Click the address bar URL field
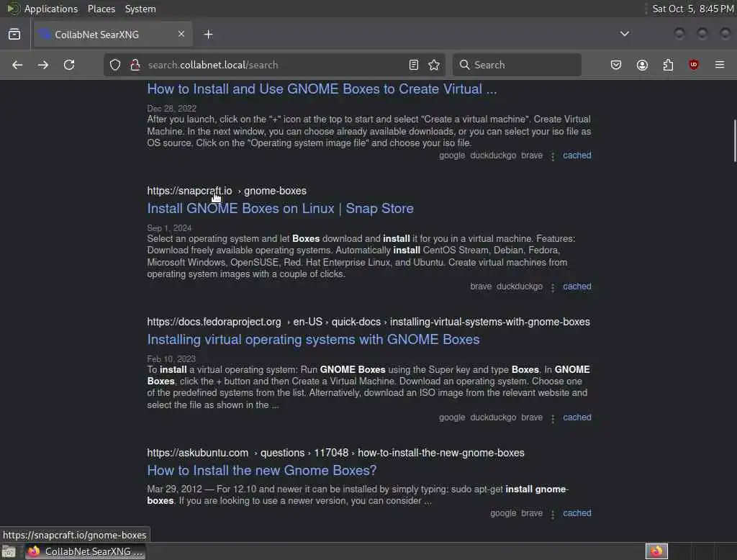This screenshot has width=737, height=560. click(274, 65)
